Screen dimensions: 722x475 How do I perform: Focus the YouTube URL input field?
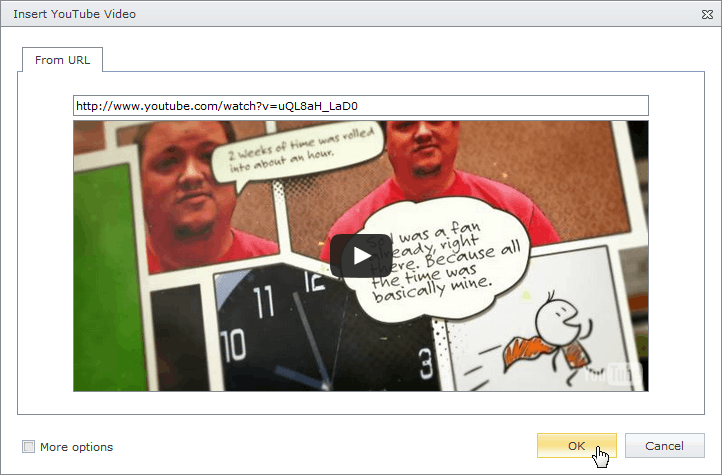coord(361,106)
